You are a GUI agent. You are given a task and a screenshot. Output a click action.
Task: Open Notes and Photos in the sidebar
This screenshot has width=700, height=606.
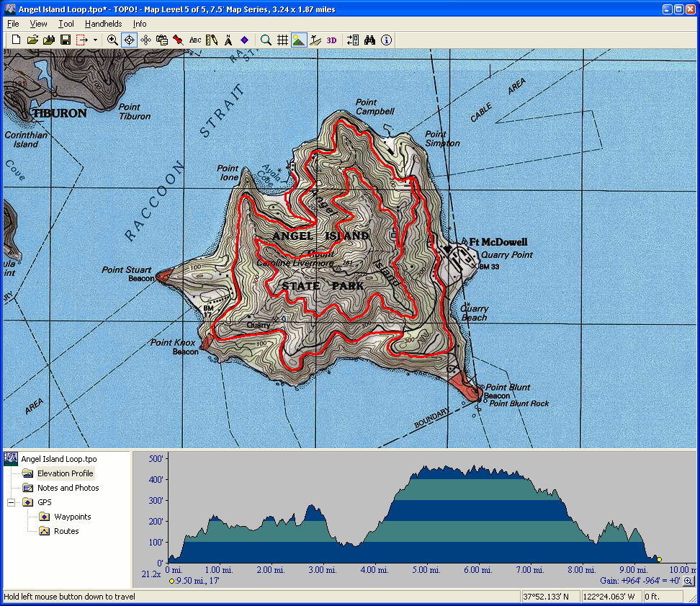pos(68,488)
